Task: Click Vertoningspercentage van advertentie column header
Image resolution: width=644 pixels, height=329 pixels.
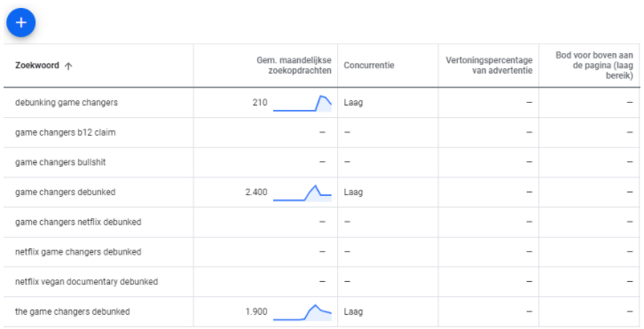Action: click(489, 66)
